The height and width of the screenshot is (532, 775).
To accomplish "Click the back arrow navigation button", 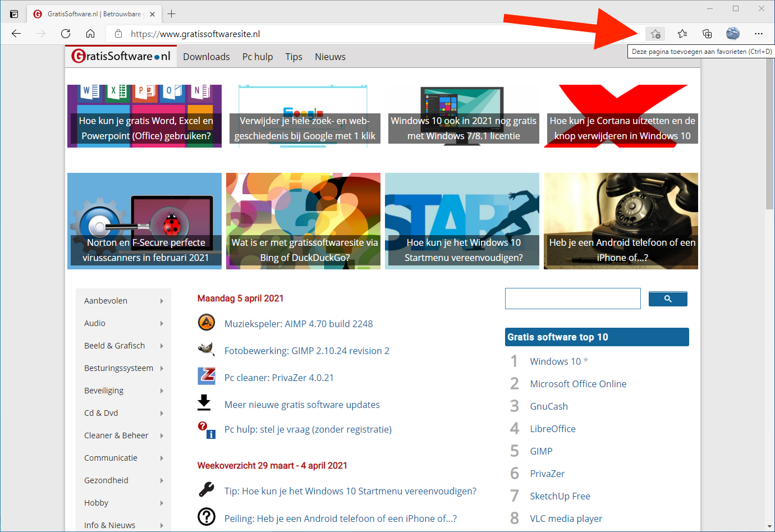I will pos(16,34).
